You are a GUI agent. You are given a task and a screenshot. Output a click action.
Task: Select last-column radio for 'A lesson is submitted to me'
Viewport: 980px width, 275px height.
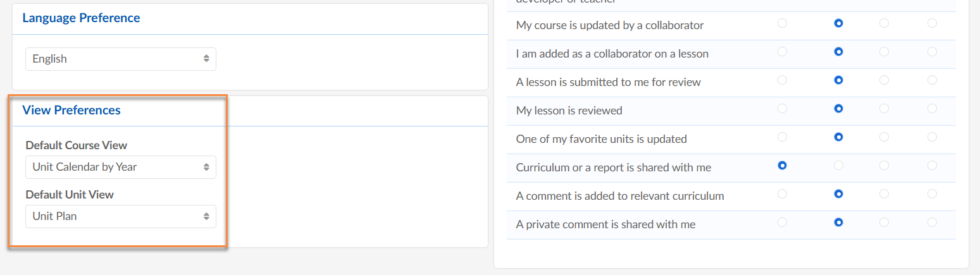pyautogui.click(x=932, y=80)
